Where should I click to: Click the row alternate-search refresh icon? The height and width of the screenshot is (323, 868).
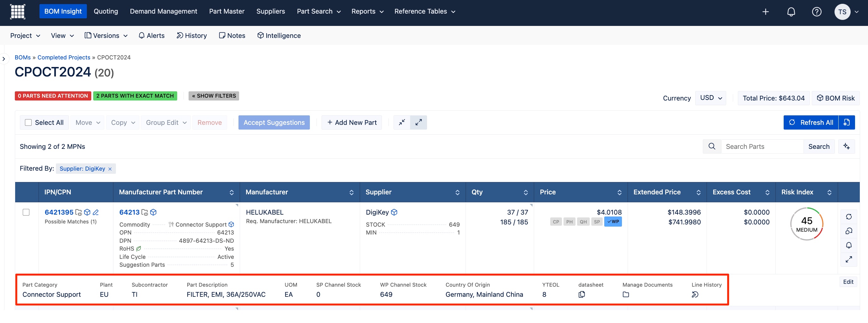[848, 231]
